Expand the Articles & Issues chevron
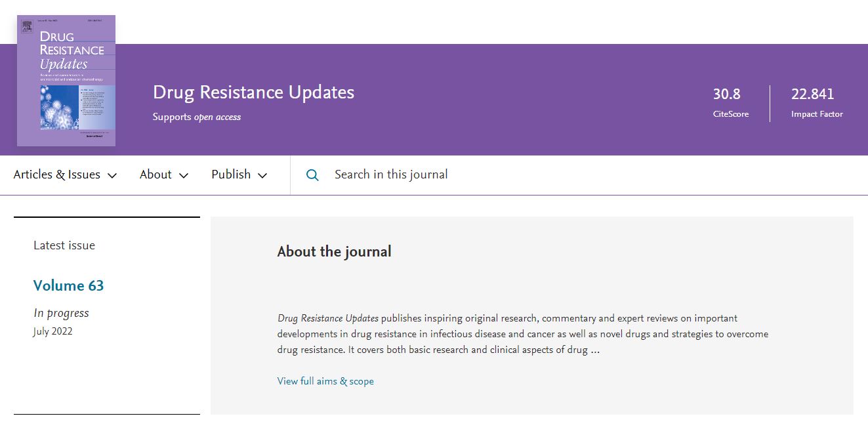868x433 pixels. [x=112, y=175]
